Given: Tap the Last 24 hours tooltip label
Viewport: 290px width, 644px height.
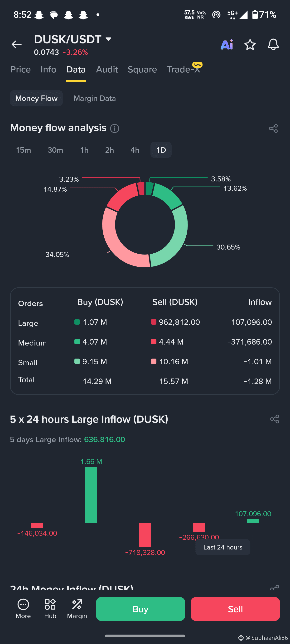Looking at the screenshot, I should click(223, 547).
